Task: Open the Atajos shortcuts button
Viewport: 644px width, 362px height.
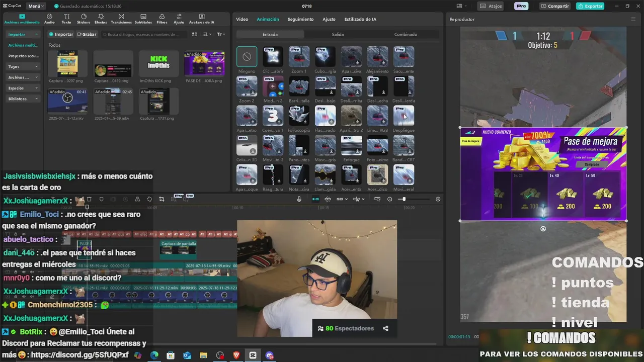Action: click(491, 6)
